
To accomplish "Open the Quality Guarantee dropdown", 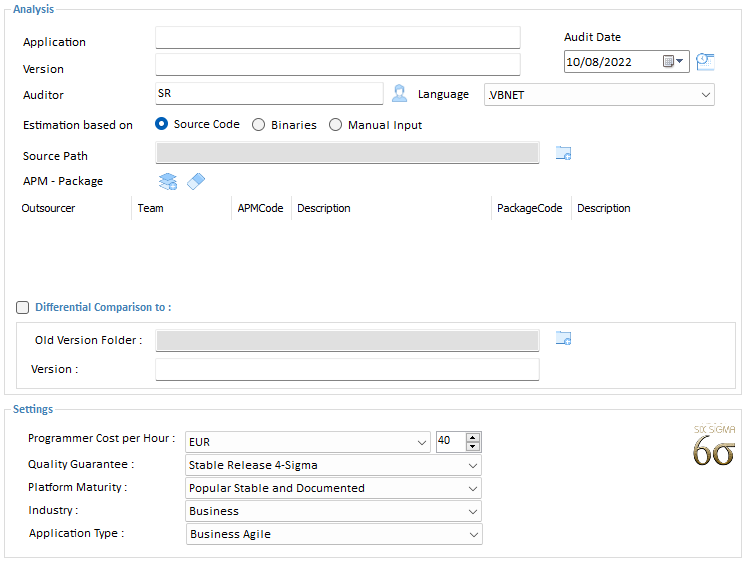I will (x=472, y=465).
